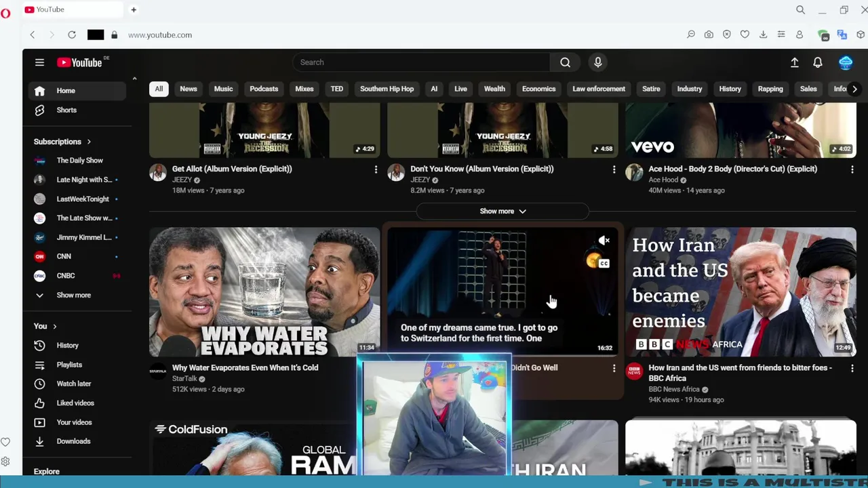Open the 'How Iran and the US became enemies' thumbnail
The height and width of the screenshot is (488, 868).
tap(741, 292)
